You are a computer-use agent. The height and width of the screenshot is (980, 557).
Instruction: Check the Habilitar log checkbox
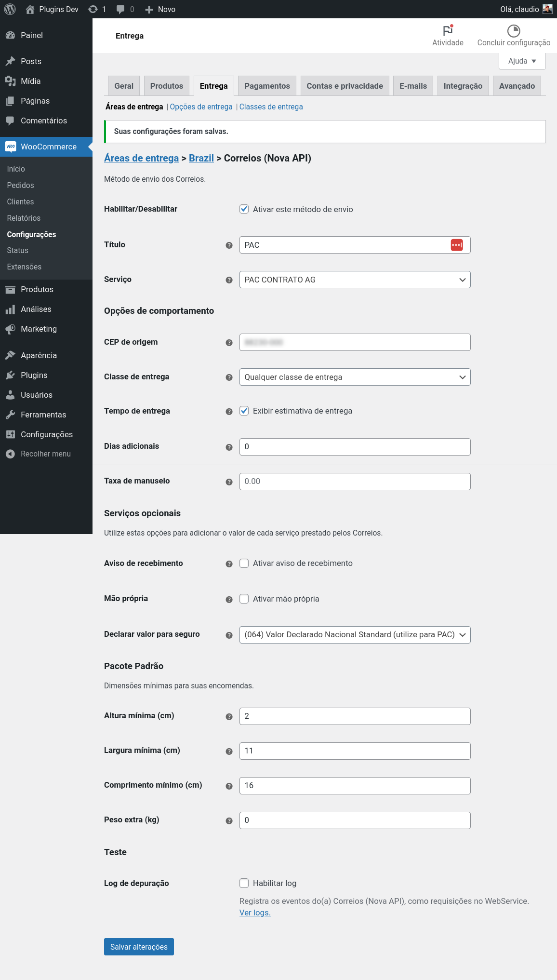(244, 883)
